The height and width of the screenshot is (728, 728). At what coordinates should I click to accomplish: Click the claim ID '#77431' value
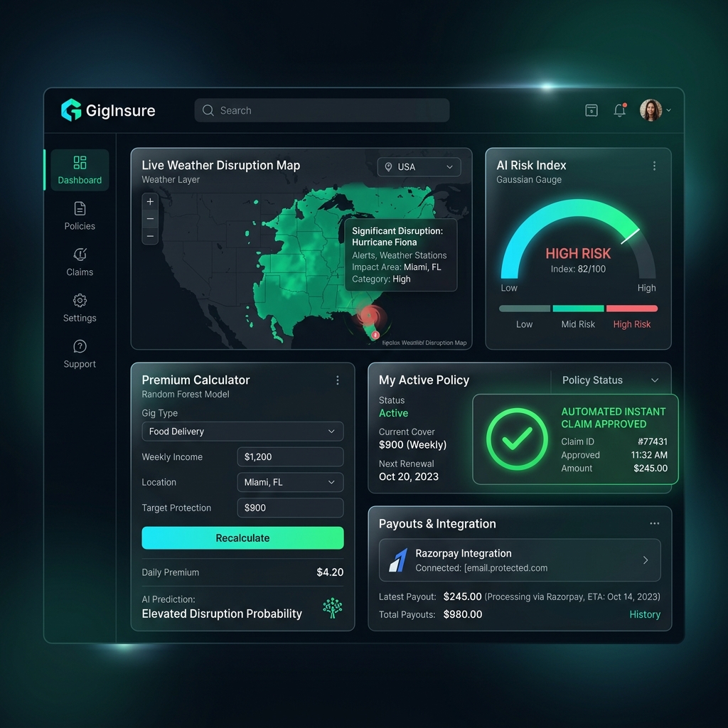[653, 441]
